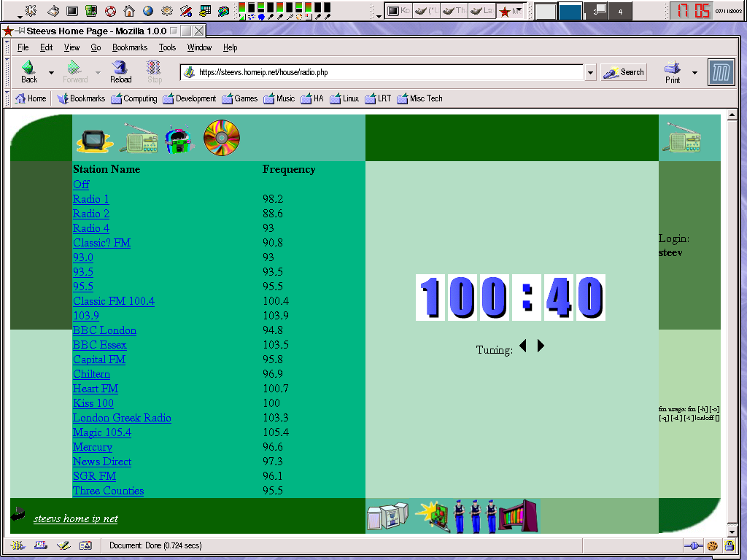
Task: Open the CD disc icon in header
Action: pos(221,137)
